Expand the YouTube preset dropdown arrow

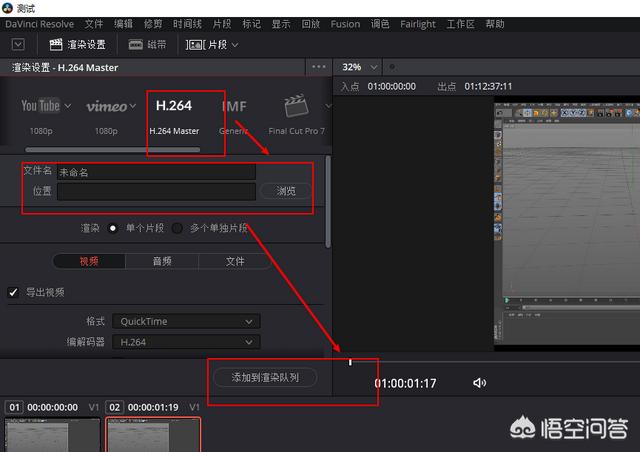68,106
